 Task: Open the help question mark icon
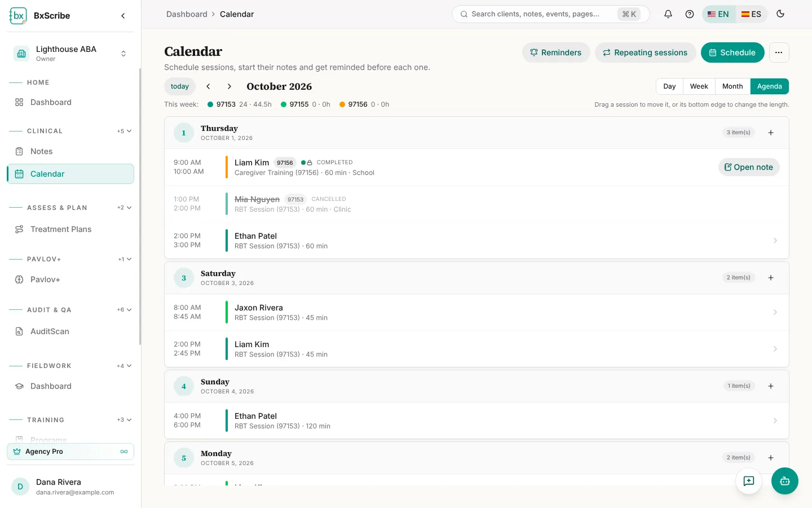pos(690,14)
